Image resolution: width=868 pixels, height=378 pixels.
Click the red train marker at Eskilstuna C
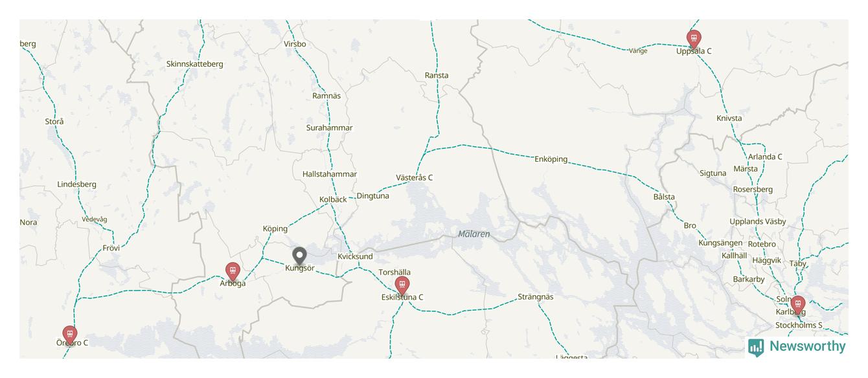point(402,286)
